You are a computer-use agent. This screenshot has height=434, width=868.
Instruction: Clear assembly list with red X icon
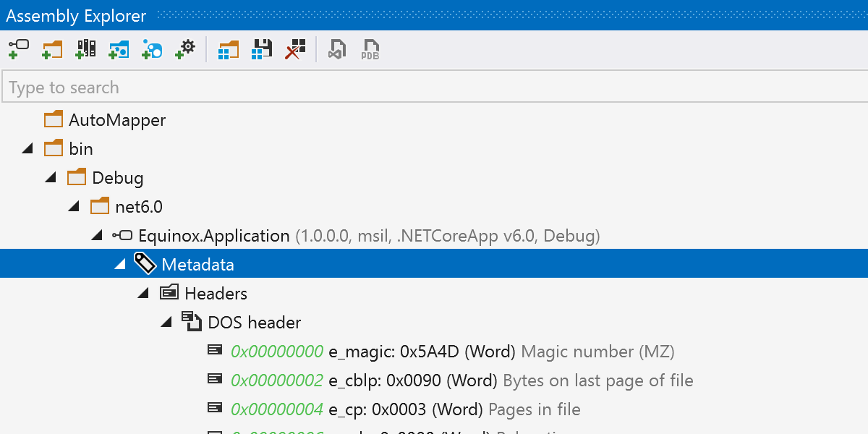295,49
